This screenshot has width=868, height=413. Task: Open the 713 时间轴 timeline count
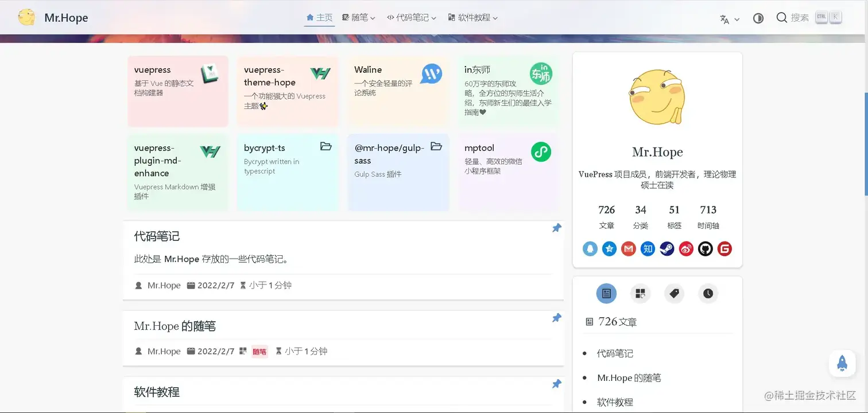708,217
